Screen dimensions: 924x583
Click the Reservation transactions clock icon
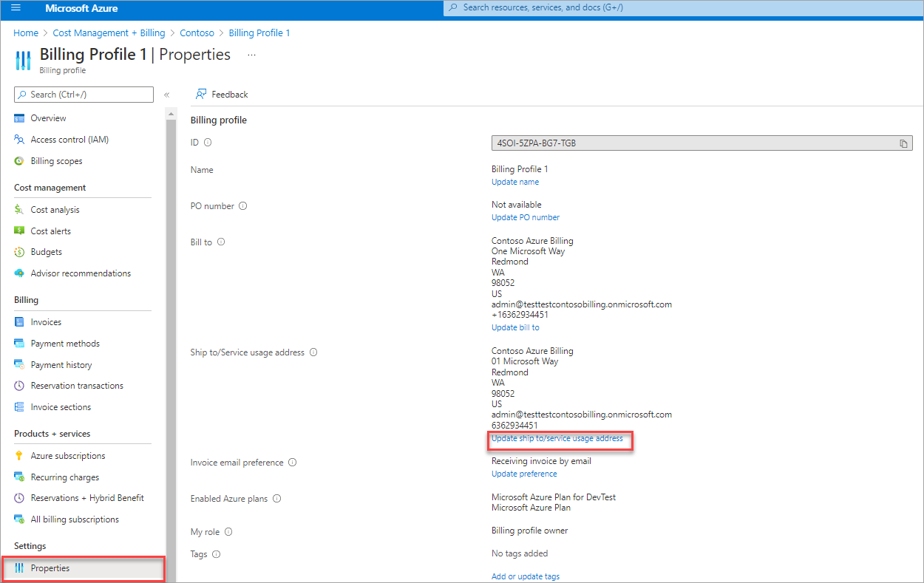click(x=19, y=386)
